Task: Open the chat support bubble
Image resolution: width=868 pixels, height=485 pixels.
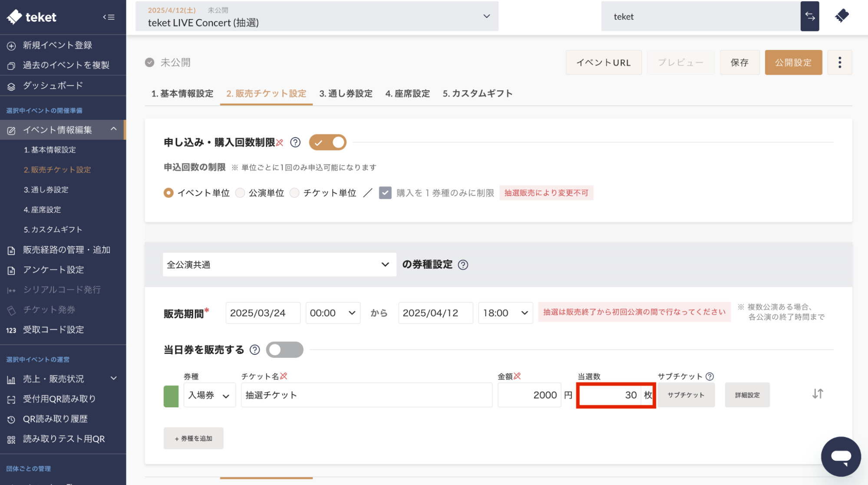Action: point(841,456)
